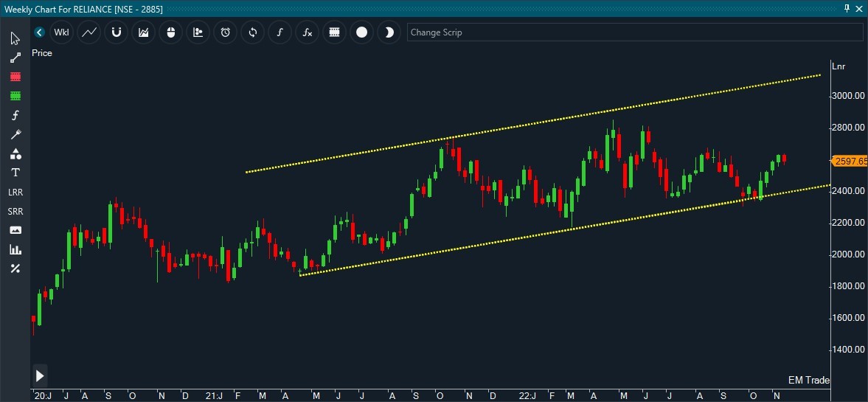Click the chart title bar text
868x402 pixels.
tap(83, 8)
